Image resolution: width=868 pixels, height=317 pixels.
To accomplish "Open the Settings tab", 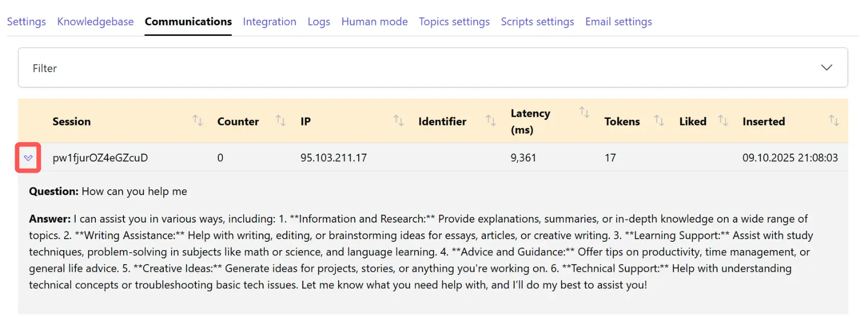I will [26, 22].
